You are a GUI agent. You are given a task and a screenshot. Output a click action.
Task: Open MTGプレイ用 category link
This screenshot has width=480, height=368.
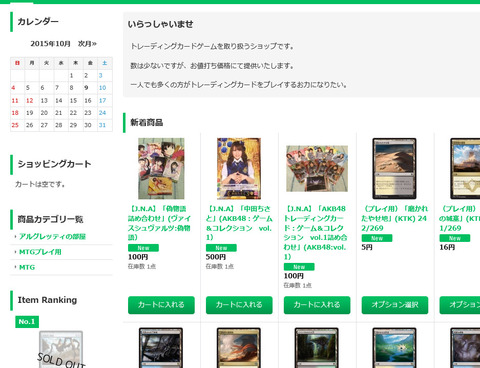click(40, 252)
